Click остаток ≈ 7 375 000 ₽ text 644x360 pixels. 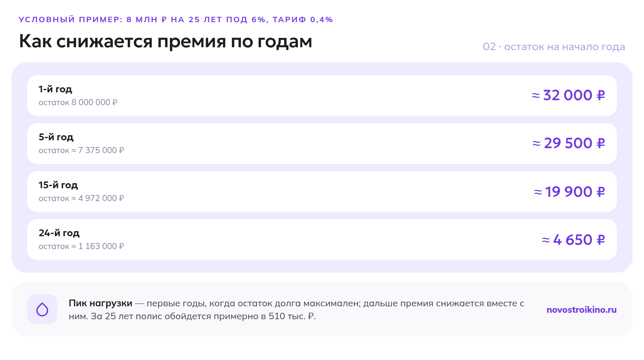tap(81, 150)
